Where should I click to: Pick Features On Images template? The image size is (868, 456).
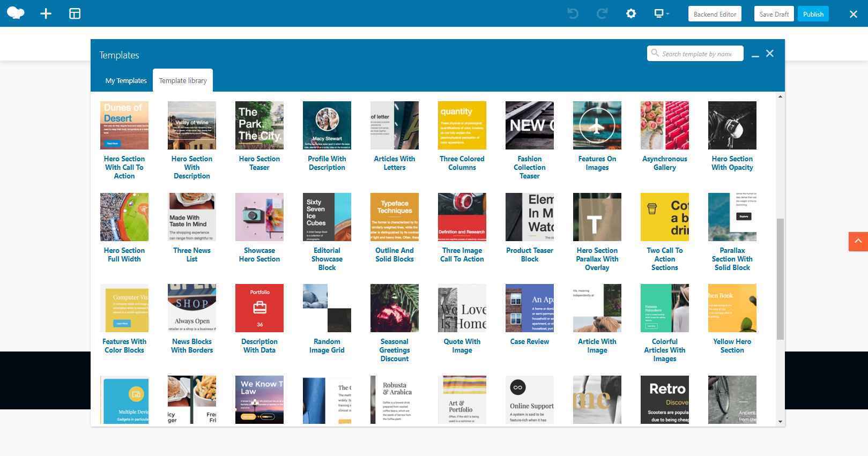[597, 125]
